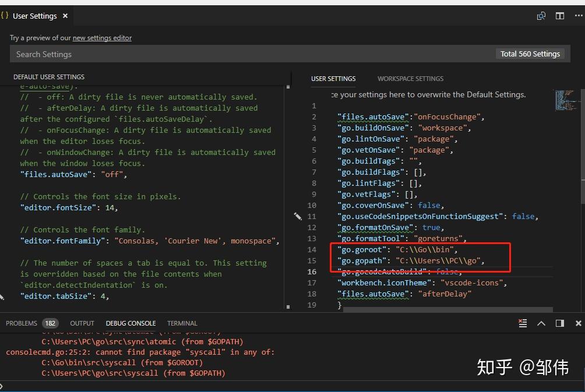Clear the debug console output
The height and width of the screenshot is (392, 585).
tap(523, 323)
